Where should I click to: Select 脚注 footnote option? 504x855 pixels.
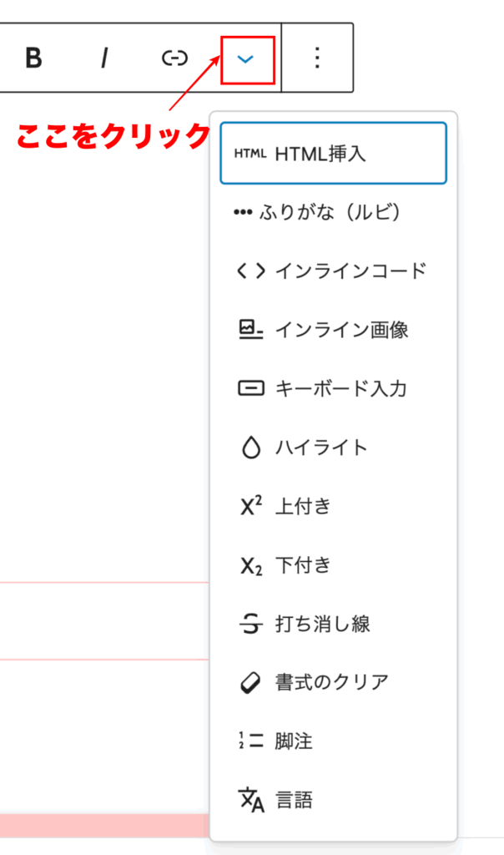(x=294, y=741)
